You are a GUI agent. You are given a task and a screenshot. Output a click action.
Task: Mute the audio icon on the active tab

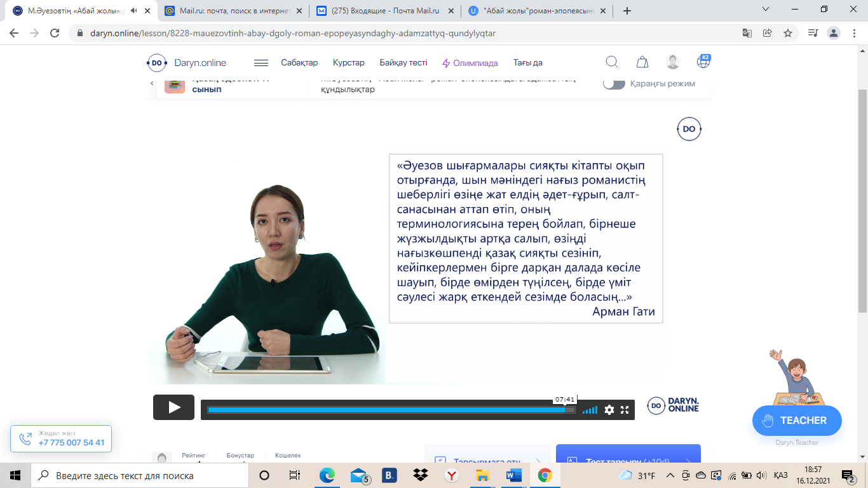click(x=133, y=11)
